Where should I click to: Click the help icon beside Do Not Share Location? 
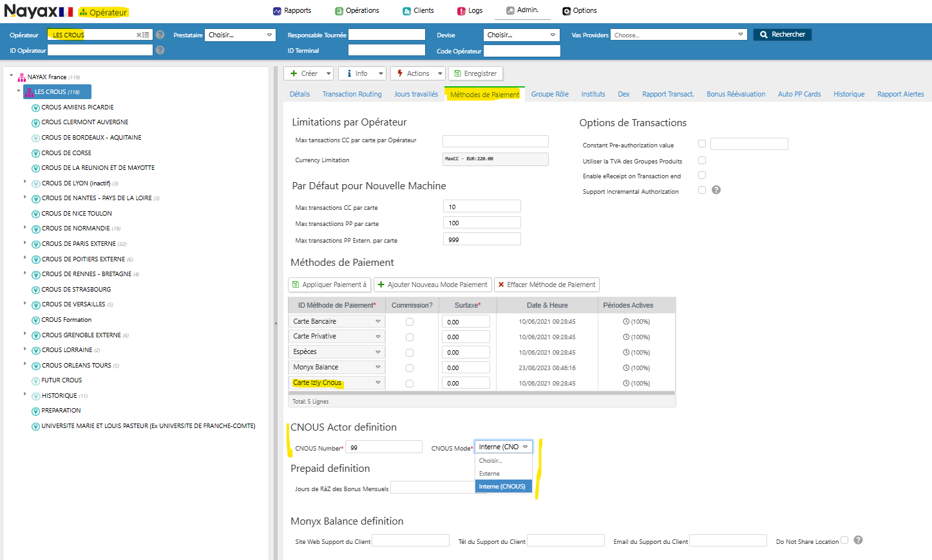click(x=858, y=540)
